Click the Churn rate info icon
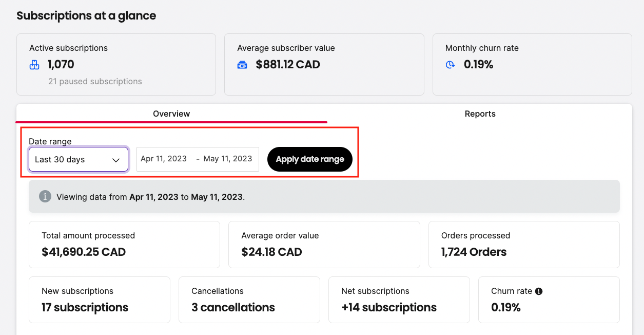644x335 pixels. coord(539,291)
